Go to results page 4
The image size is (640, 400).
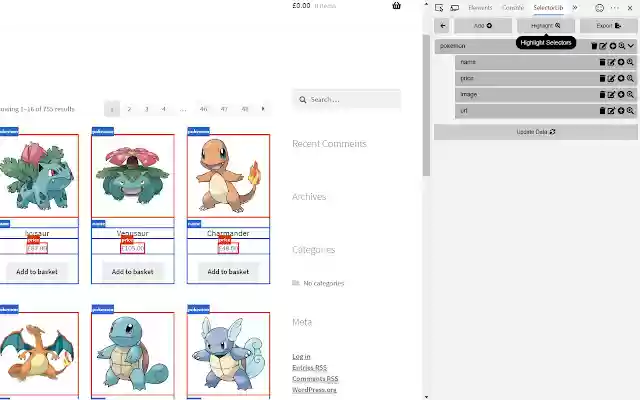(163, 109)
